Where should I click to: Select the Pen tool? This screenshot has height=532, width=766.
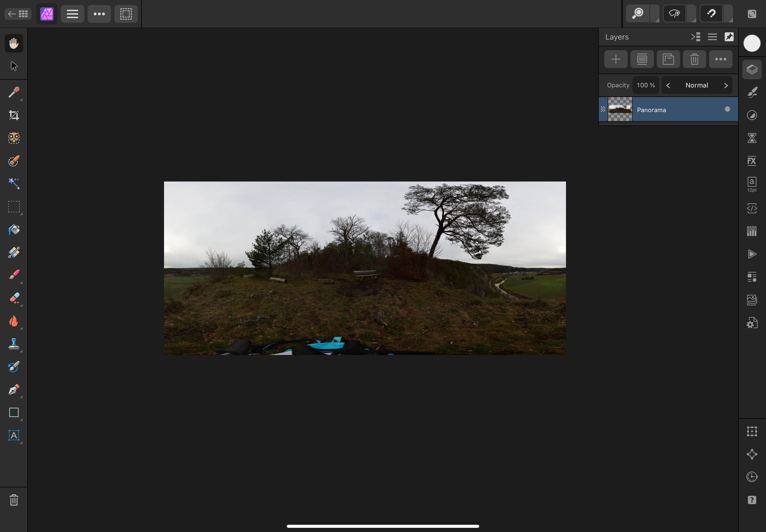14,389
